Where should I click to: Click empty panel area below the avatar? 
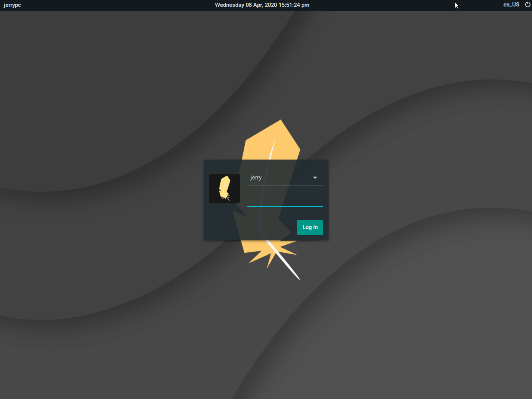pos(225,222)
